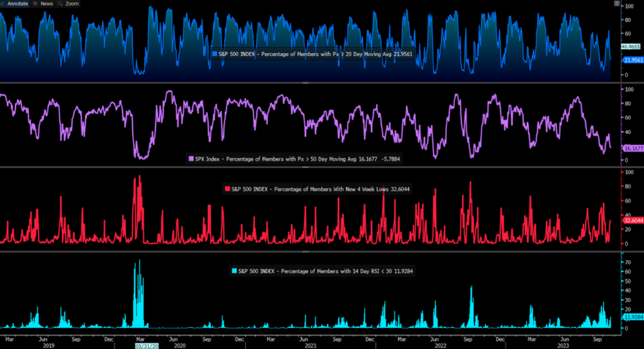Click the News icon in the toolbar
Image resolution: width=644 pixels, height=349 pixels.
[x=35, y=3]
